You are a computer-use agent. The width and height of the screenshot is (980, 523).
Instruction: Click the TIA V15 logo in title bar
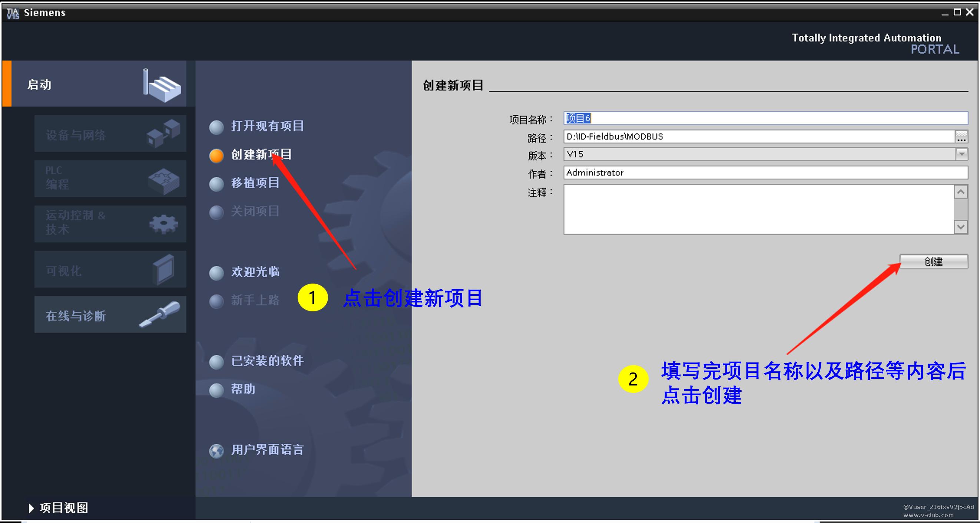click(x=13, y=13)
